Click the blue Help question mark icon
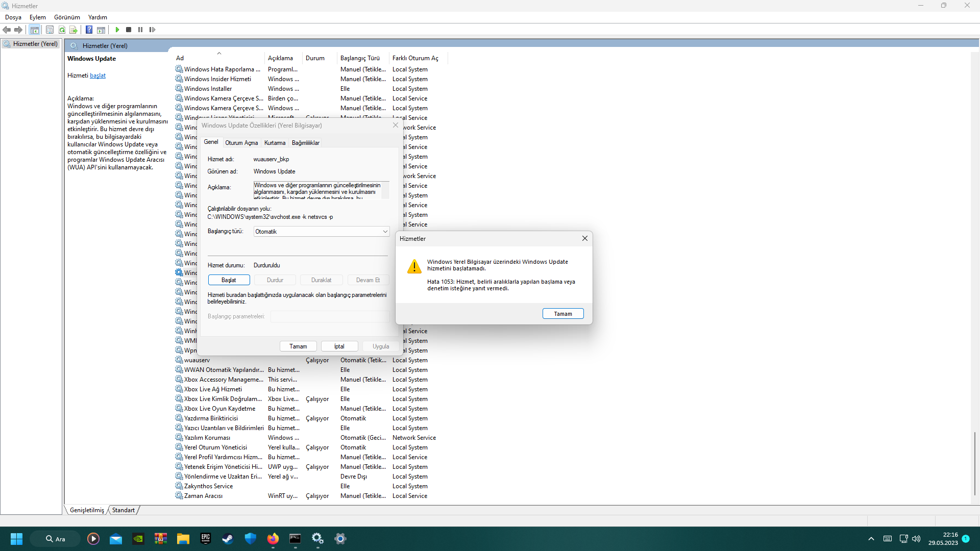Image resolution: width=980 pixels, height=551 pixels. (x=89, y=30)
